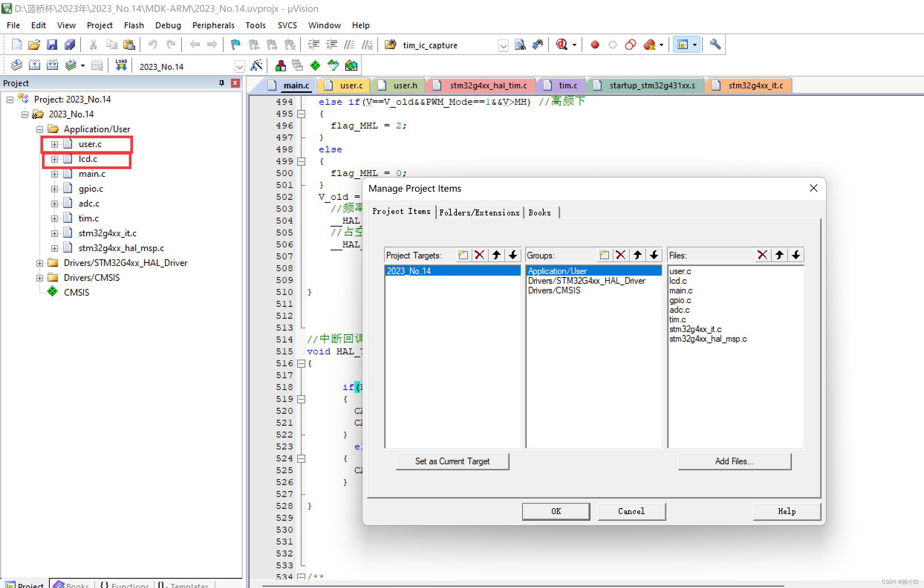Click the Cut scissors icon

(93, 45)
